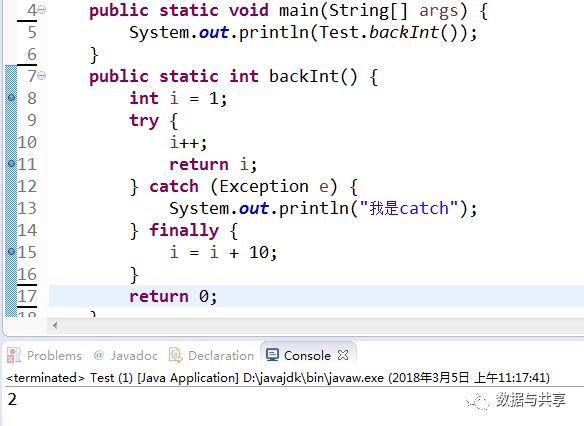Toggle the breakpoint marker on line 8
This screenshot has height=426, width=584.
pyautogui.click(x=12, y=98)
